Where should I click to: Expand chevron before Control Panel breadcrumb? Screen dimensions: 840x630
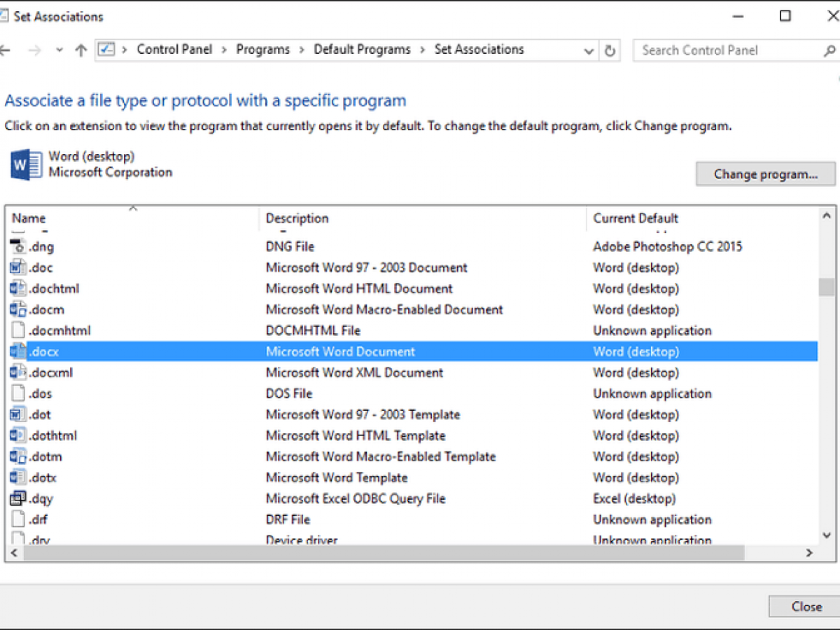(x=125, y=50)
